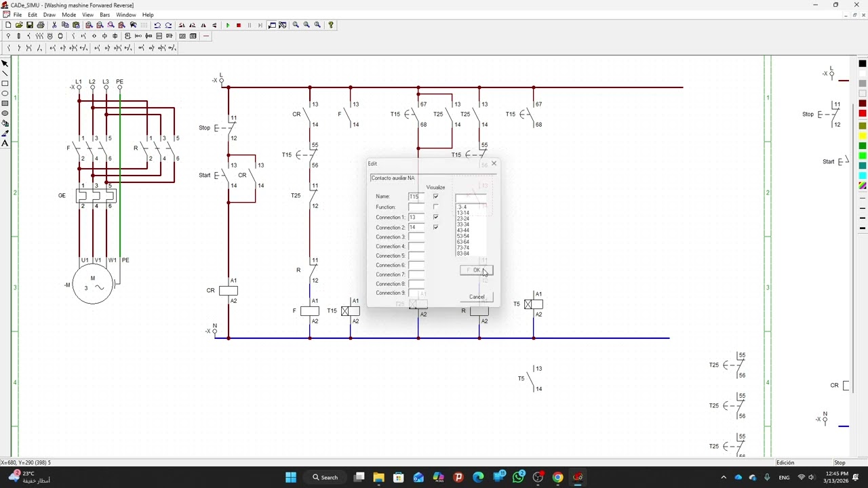
Task: Open the Mode menu
Action: click(x=69, y=14)
